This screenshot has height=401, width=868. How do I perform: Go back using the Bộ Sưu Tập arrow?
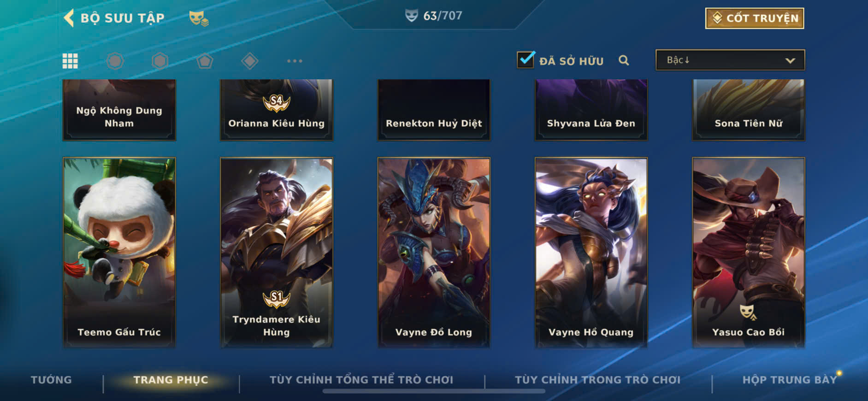[x=69, y=18]
